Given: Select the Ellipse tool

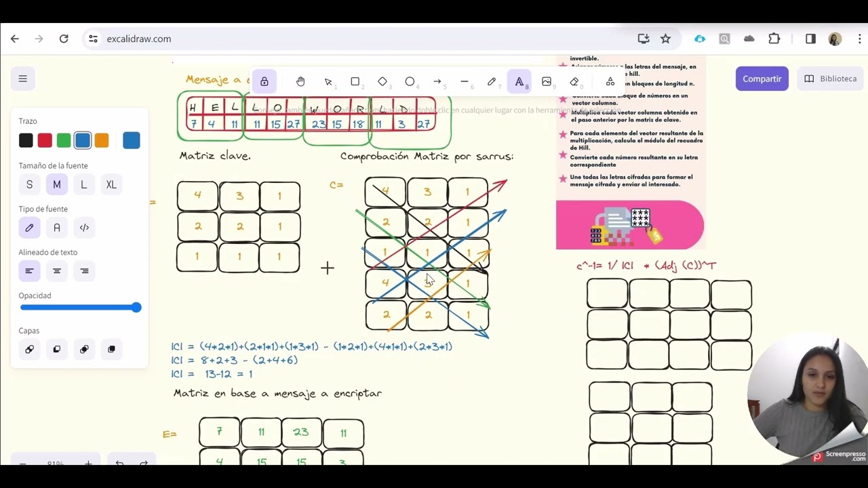Looking at the screenshot, I should pyautogui.click(x=410, y=81).
